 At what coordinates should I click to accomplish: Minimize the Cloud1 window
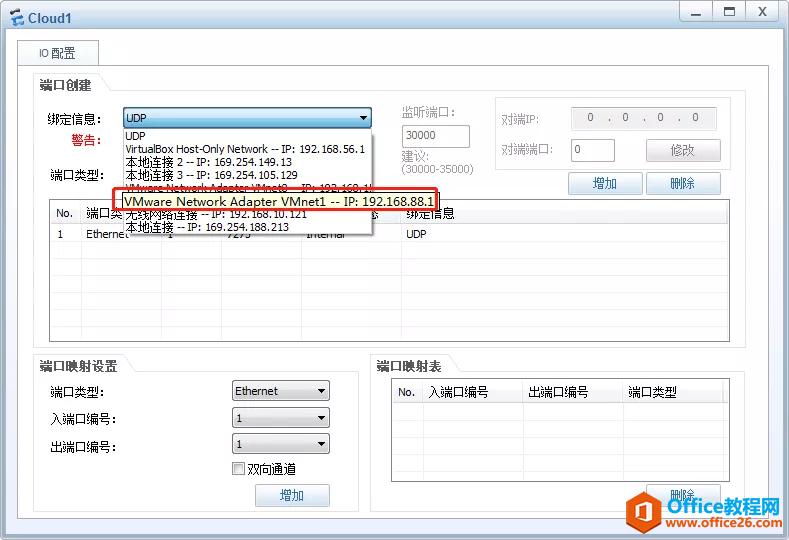[x=696, y=12]
